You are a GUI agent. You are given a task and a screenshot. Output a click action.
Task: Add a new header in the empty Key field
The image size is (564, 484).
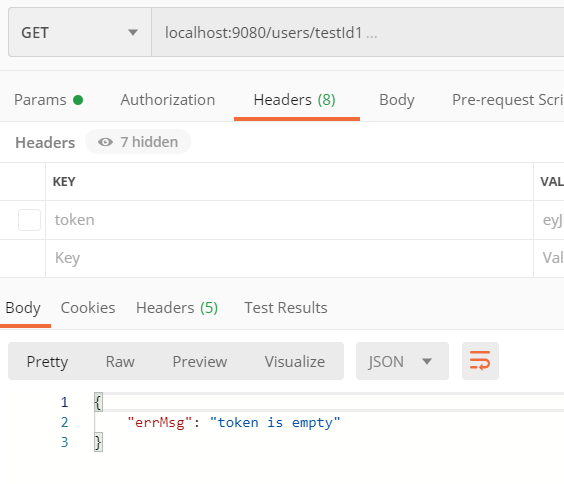click(x=289, y=258)
